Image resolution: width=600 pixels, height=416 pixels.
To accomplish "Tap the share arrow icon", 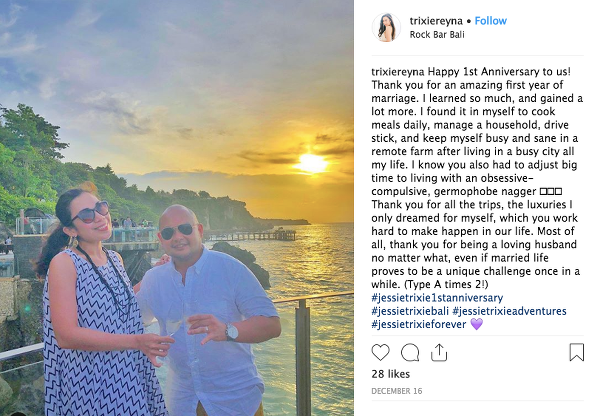I will point(438,352).
